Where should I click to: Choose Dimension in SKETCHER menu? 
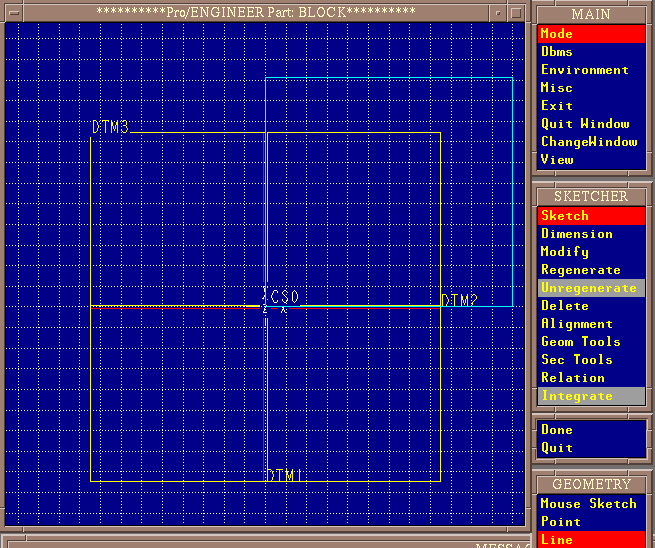[591, 233]
